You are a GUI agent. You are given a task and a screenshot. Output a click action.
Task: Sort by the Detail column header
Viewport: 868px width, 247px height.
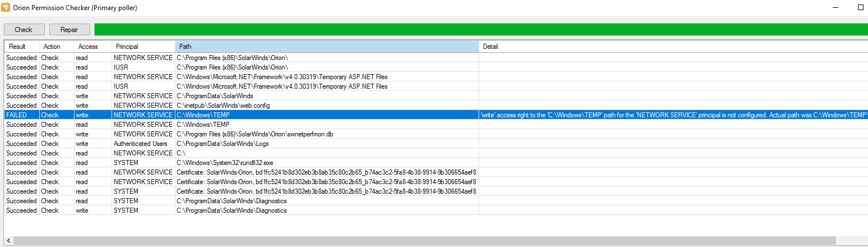click(674, 47)
